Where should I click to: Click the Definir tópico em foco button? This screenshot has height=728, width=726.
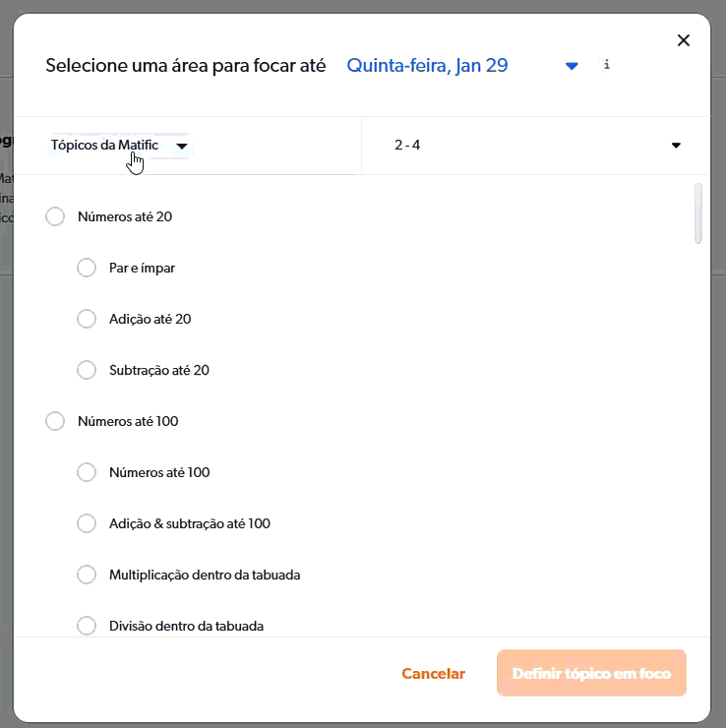tap(591, 674)
